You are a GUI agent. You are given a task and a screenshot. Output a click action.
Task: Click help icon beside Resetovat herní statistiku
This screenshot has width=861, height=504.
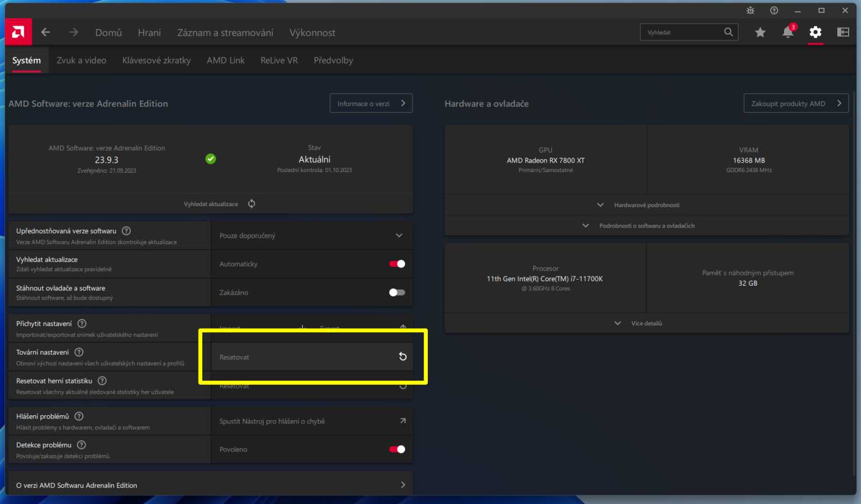(x=102, y=380)
